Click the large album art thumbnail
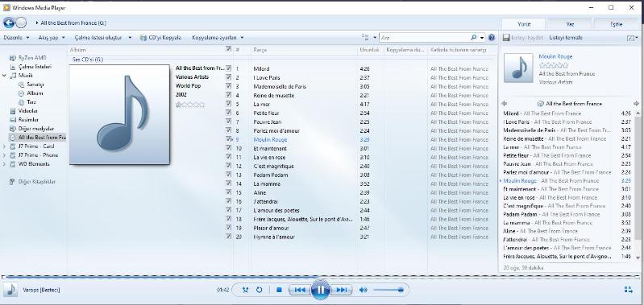The width and height of the screenshot is (644, 305). pos(119,114)
